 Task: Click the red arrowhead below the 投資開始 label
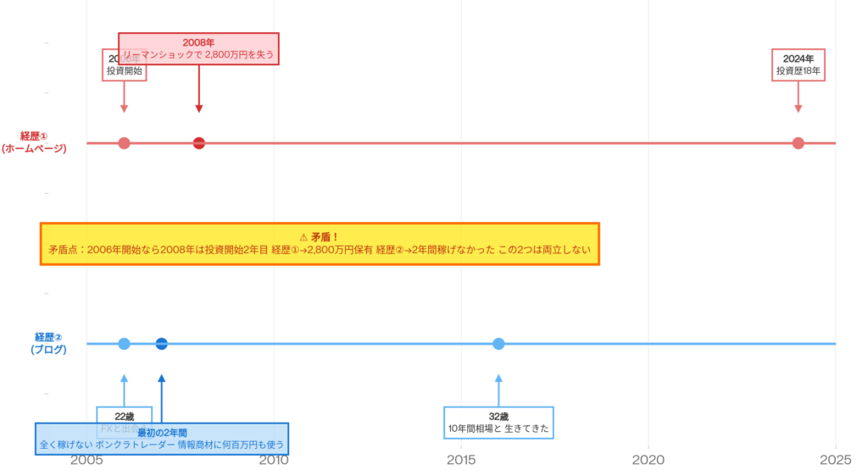(124, 108)
